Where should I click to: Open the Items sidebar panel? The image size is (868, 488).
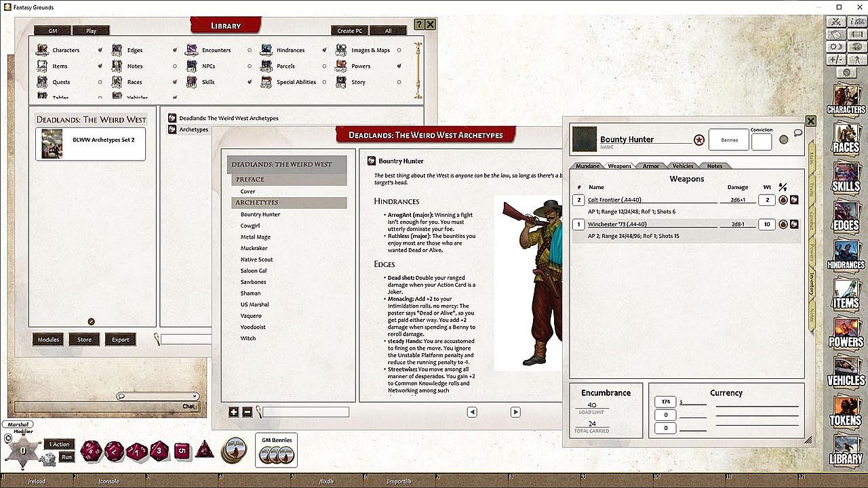(846, 293)
